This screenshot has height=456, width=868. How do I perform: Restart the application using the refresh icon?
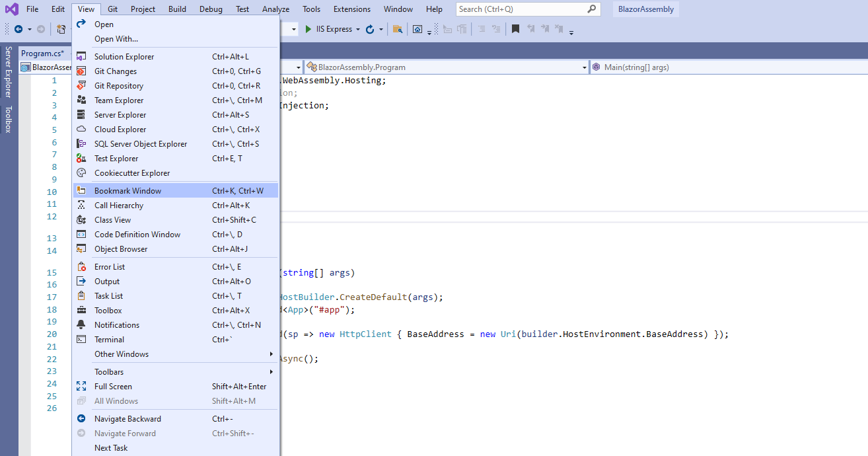pyautogui.click(x=370, y=29)
